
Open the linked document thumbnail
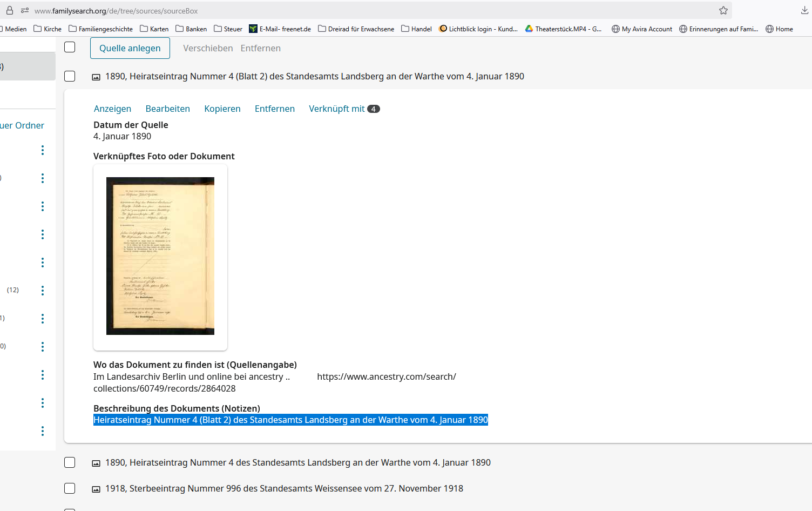pyautogui.click(x=160, y=256)
